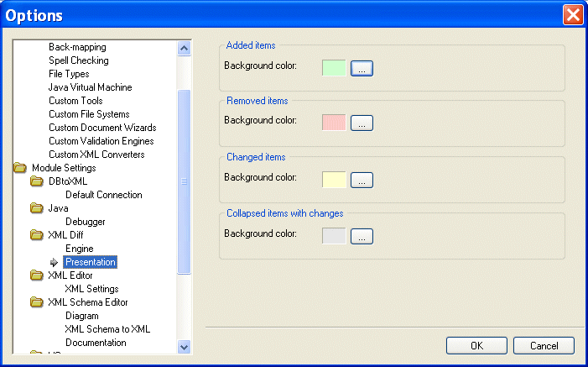Viewport: 588px width, 367px height.
Task: Click the XML Schema Editor folder icon
Action: (x=37, y=302)
